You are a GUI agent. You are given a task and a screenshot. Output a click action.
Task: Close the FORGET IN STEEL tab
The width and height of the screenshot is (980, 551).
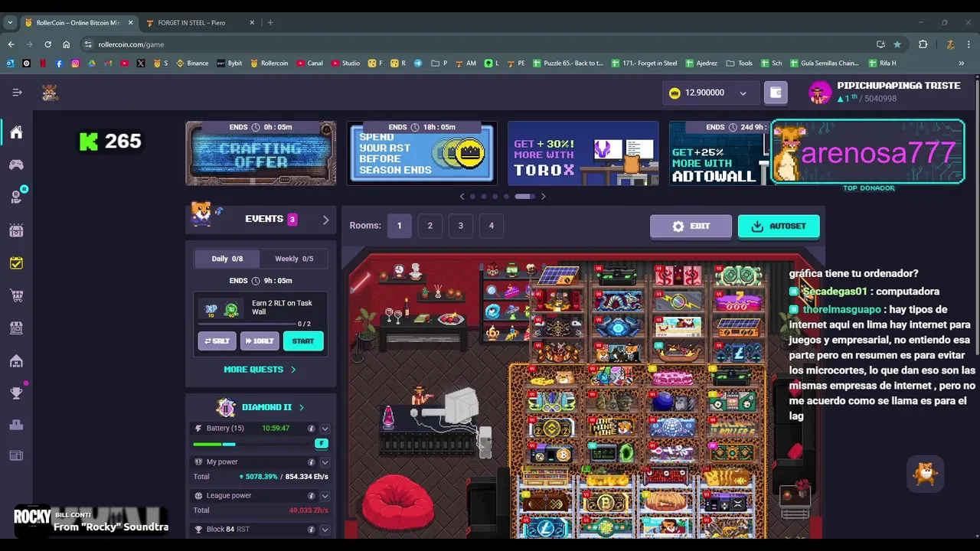point(252,23)
